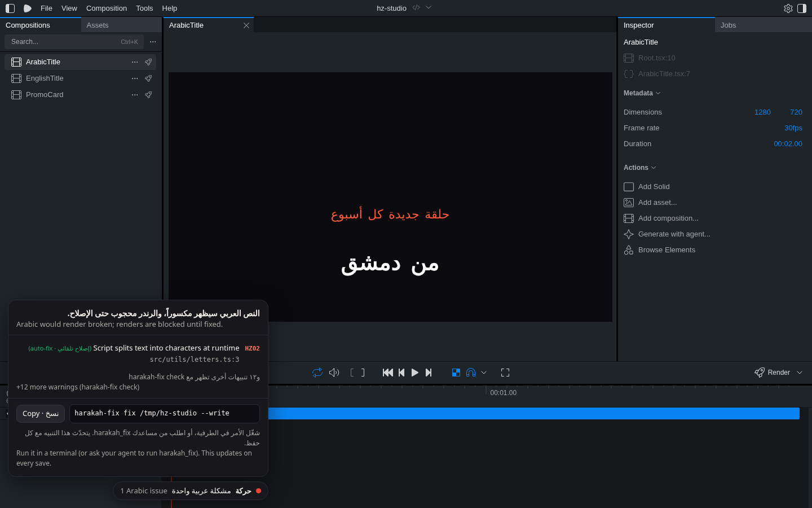Open the File menu
This screenshot has width=812, height=508.
click(x=47, y=8)
